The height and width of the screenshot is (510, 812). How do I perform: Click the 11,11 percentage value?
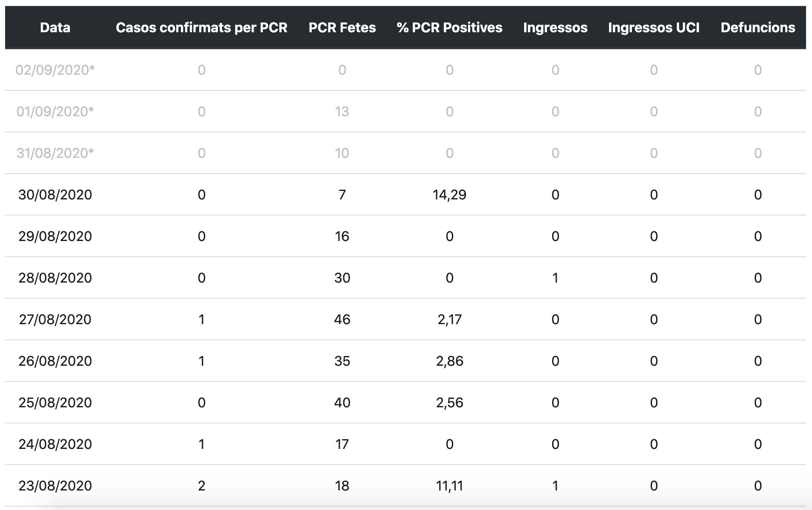tap(449, 485)
